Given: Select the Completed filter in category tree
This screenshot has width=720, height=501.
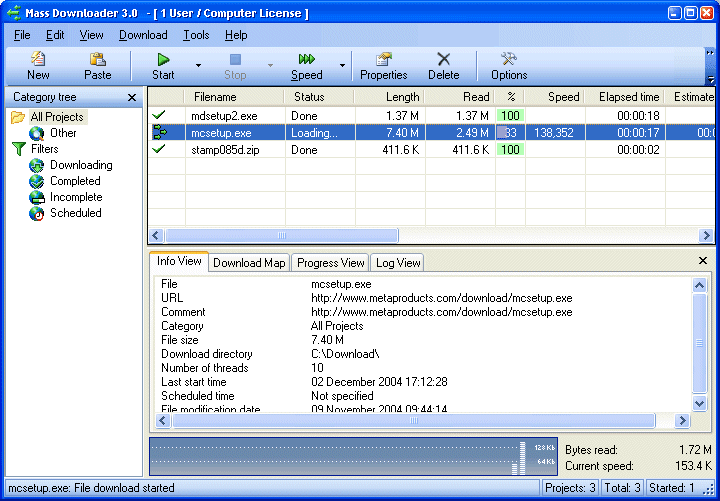Looking at the screenshot, I should 75,181.
